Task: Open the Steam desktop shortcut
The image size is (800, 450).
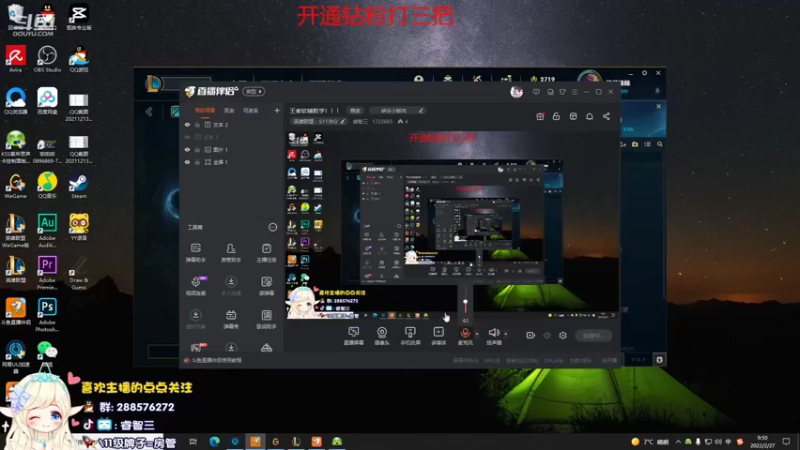Action: (79, 186)
